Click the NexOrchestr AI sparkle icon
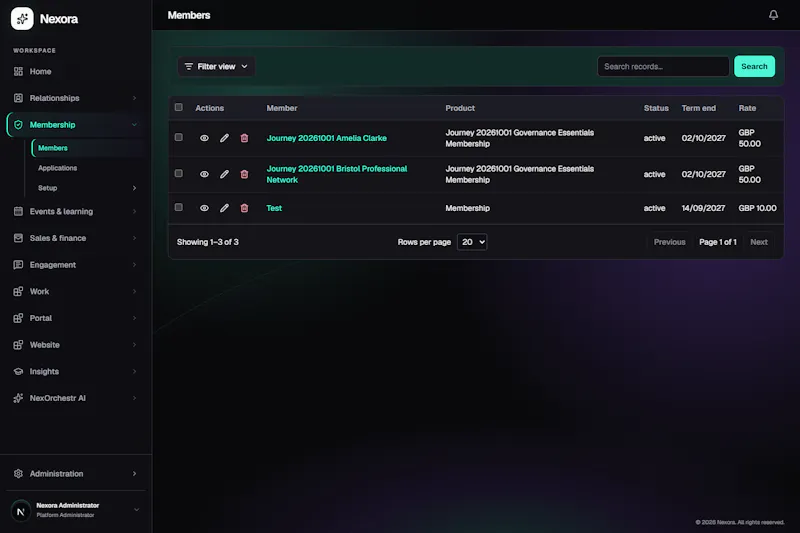 pos(18,398)
